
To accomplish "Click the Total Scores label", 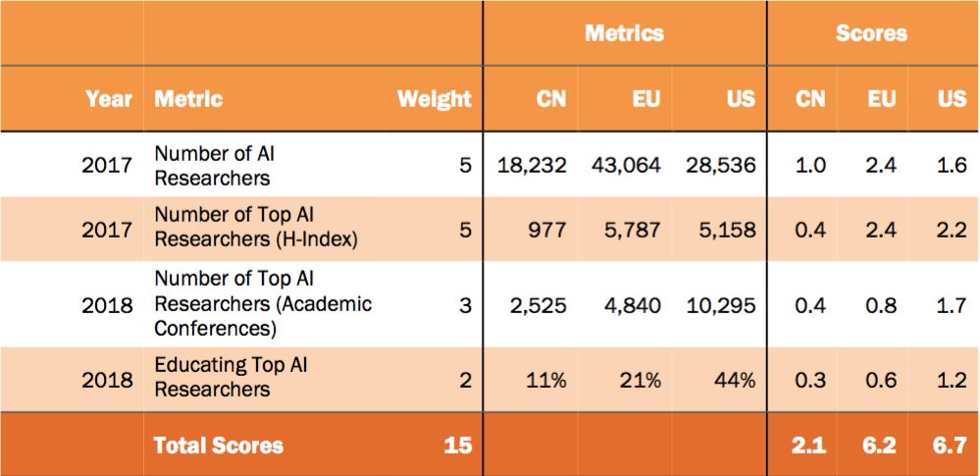I will click(x=218, y=446).
